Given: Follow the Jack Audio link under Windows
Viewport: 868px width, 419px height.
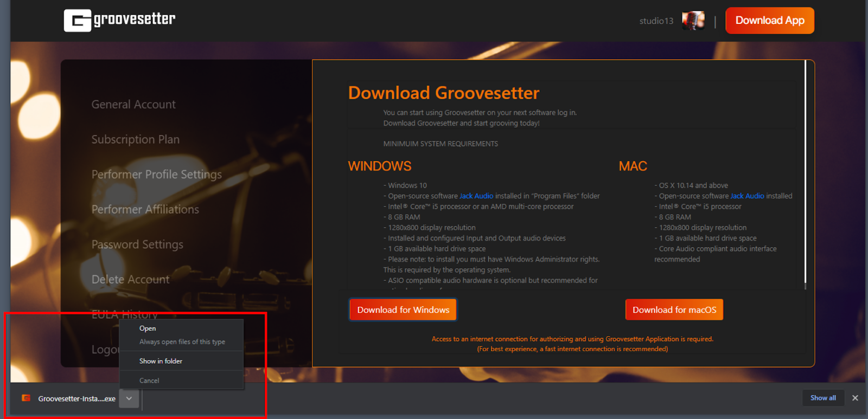Looking at the screenshot, I should point(476,196).
